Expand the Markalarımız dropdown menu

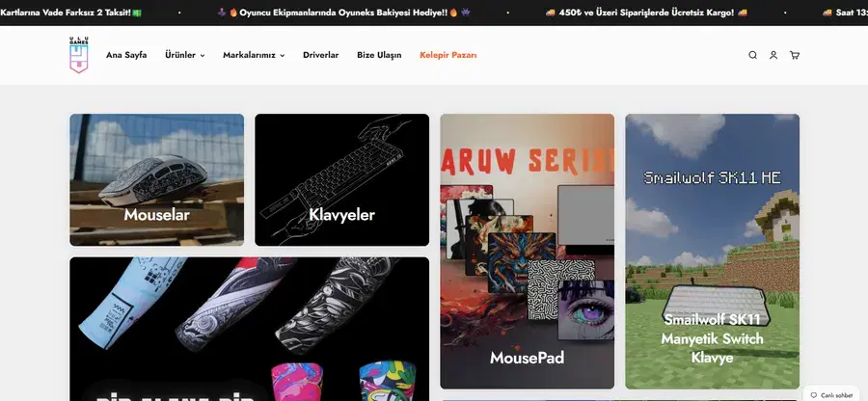254,55
